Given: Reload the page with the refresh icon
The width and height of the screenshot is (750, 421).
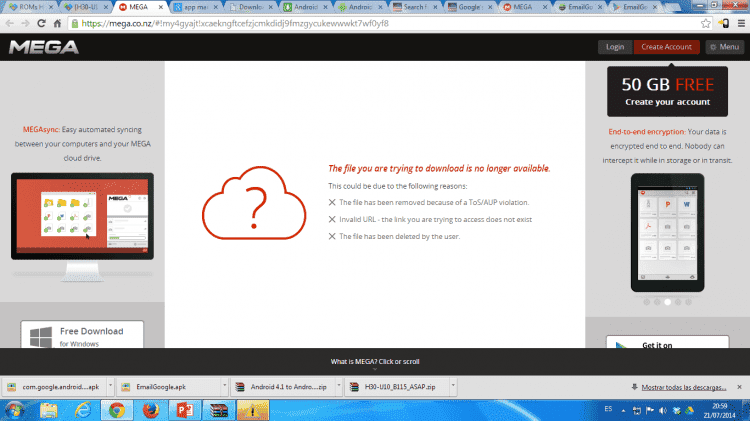Looking at the screenshot, I should 41,23.
